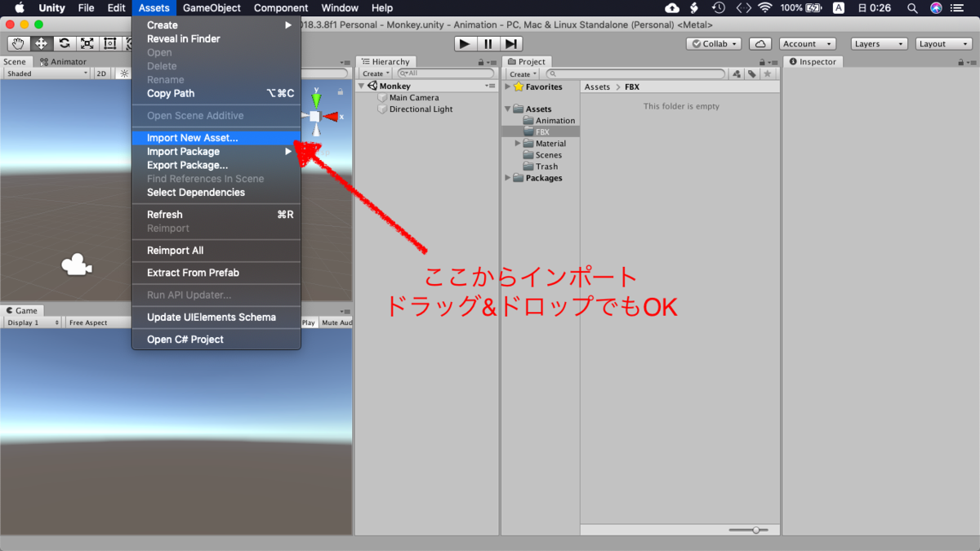Click Directional Light object icon
Screen dimensions: 980x551
click(x=382, y=109)
